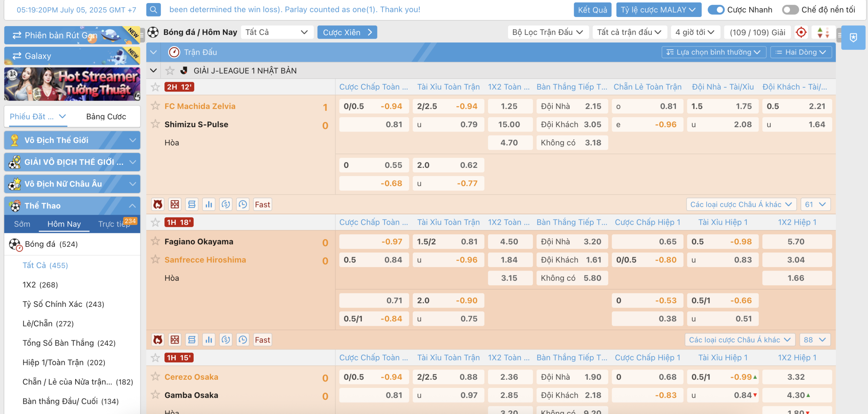
Task: Open the Tất Cả market filter dropdown
Action: (x=277, y=32)
